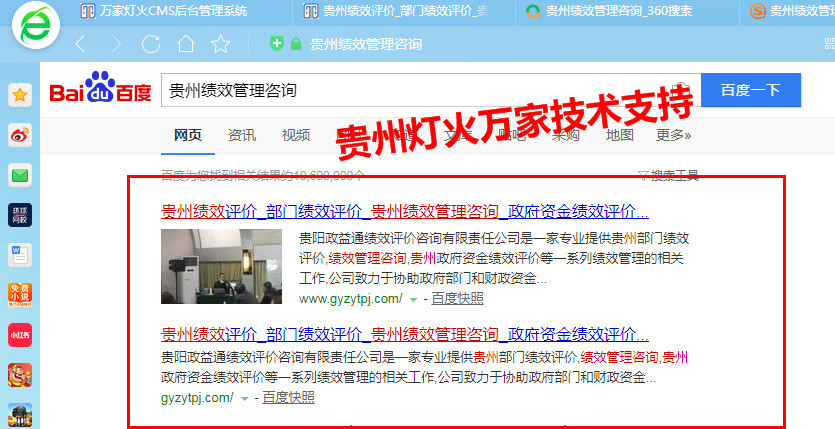The height and width of the screenshot is (429, 835).
Task: Expand dropdown arrow beside www.gyzytpj.com/
Action: (413, 300)
